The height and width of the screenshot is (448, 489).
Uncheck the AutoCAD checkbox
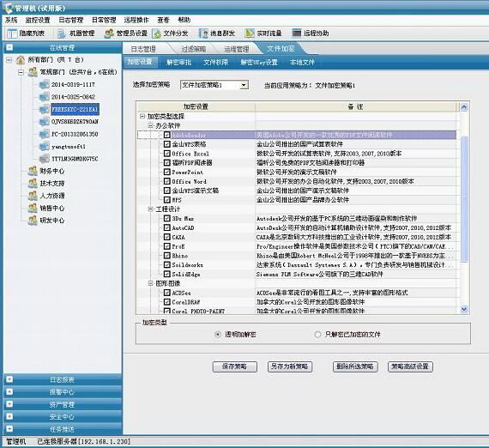click(166, 227)
